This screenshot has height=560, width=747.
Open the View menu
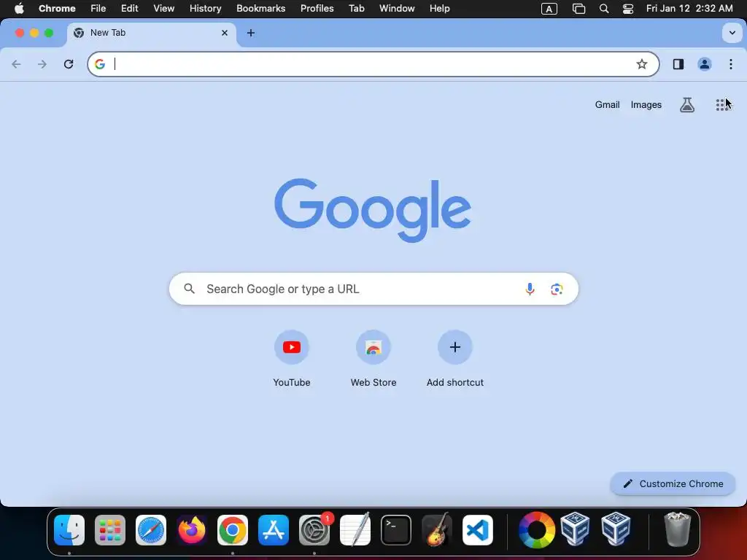[x=164, y=9]
